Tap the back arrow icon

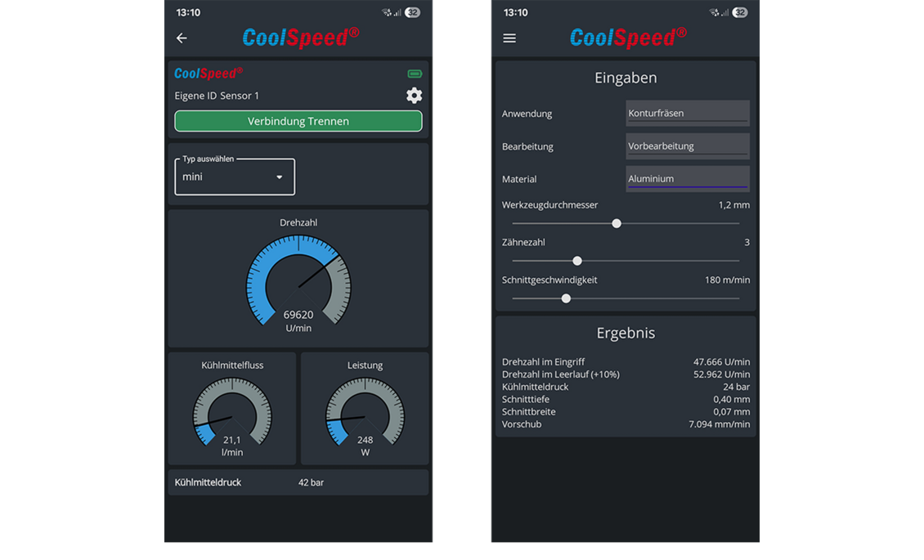pos(182,38)
